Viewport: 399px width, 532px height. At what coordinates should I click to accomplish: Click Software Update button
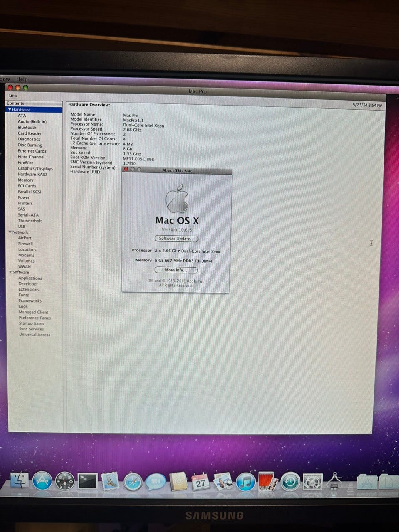tap(177, 239)
